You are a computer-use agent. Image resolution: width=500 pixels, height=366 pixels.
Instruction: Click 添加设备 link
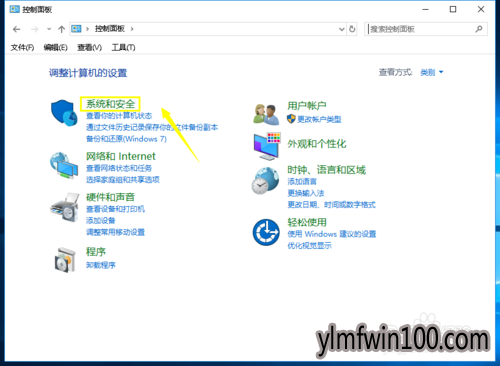101,221
